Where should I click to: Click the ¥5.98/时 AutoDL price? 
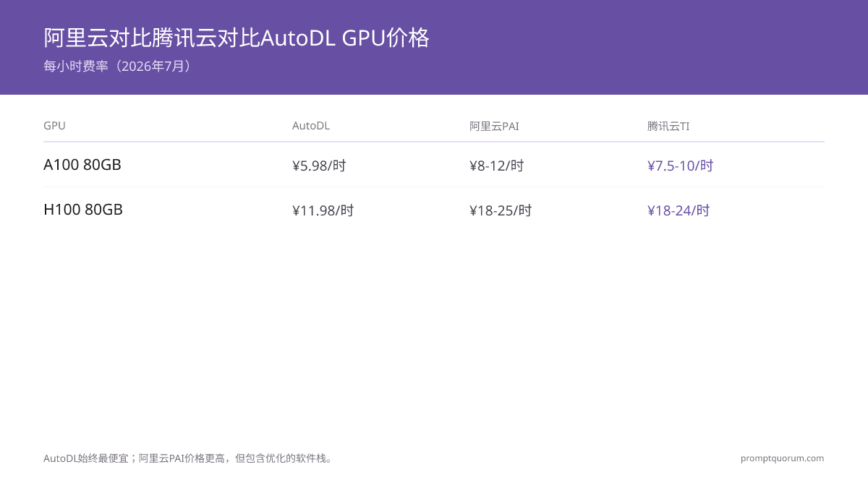click(x=319, y=166)
